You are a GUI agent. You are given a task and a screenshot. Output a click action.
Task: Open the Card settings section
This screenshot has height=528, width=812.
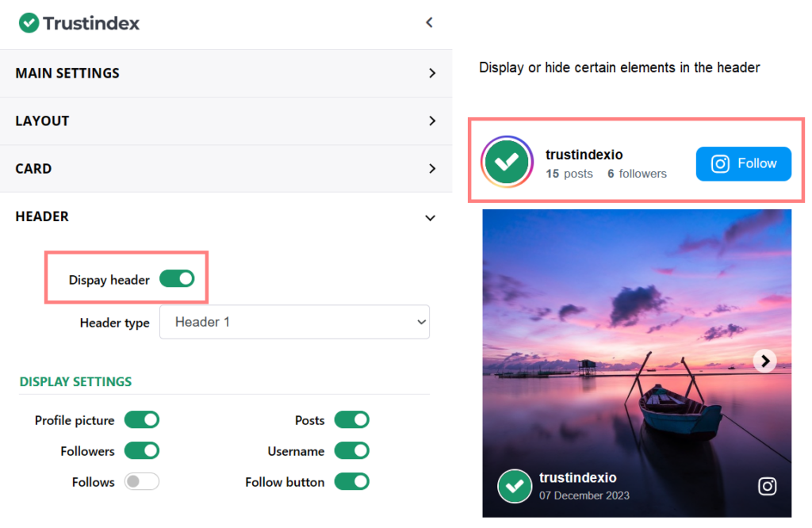pos(226,168)
